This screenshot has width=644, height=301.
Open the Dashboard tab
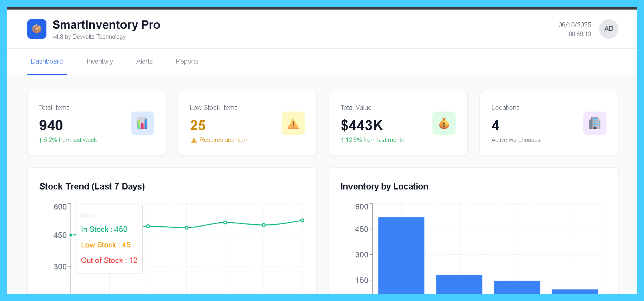coord(47,62)
